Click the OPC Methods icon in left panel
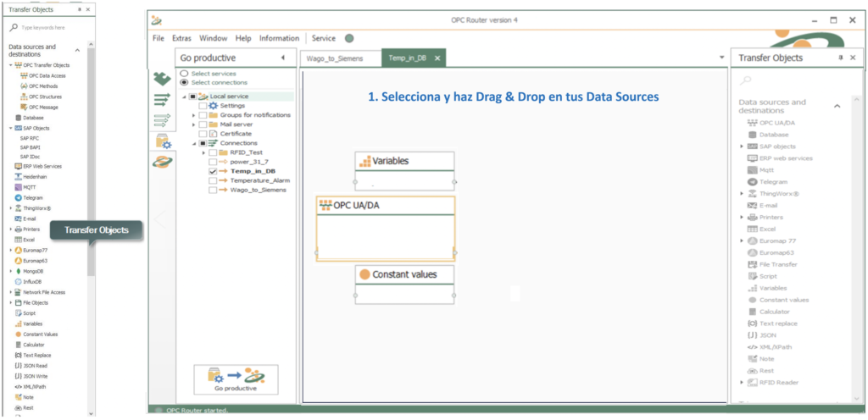 tap(24, 86)
